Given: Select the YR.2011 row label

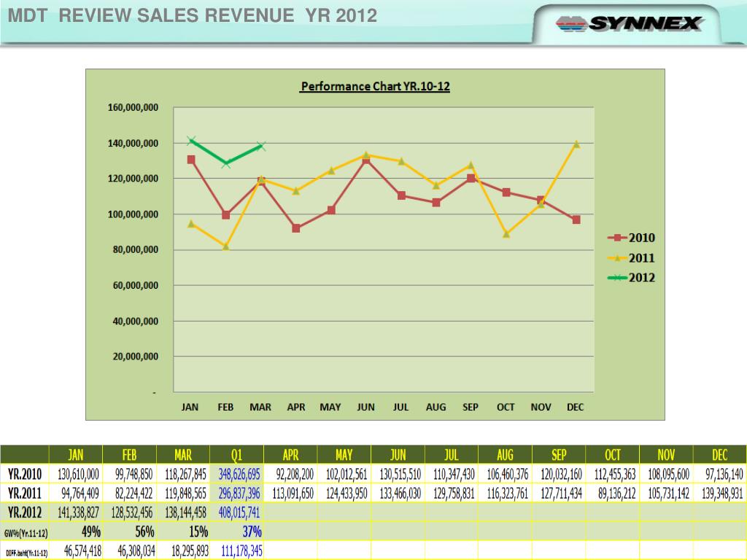Looking at the screenshot, I should coord(24,493).
